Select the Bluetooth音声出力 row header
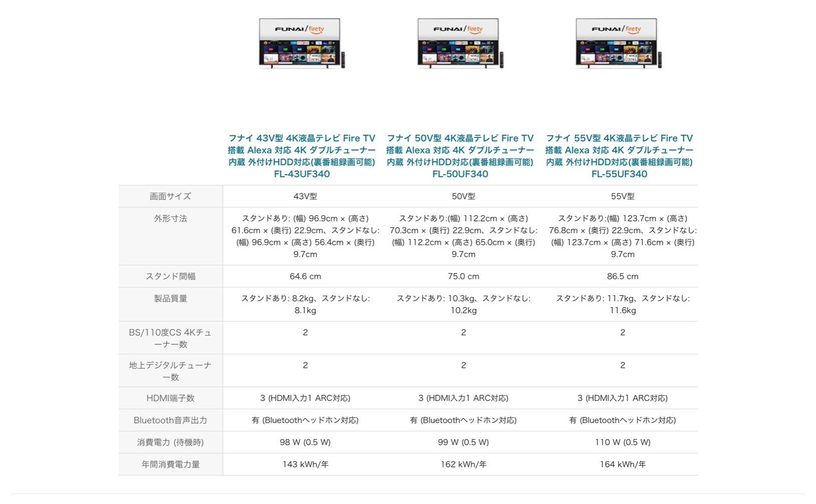The image size is (816, 504). (x=170, y=420)
